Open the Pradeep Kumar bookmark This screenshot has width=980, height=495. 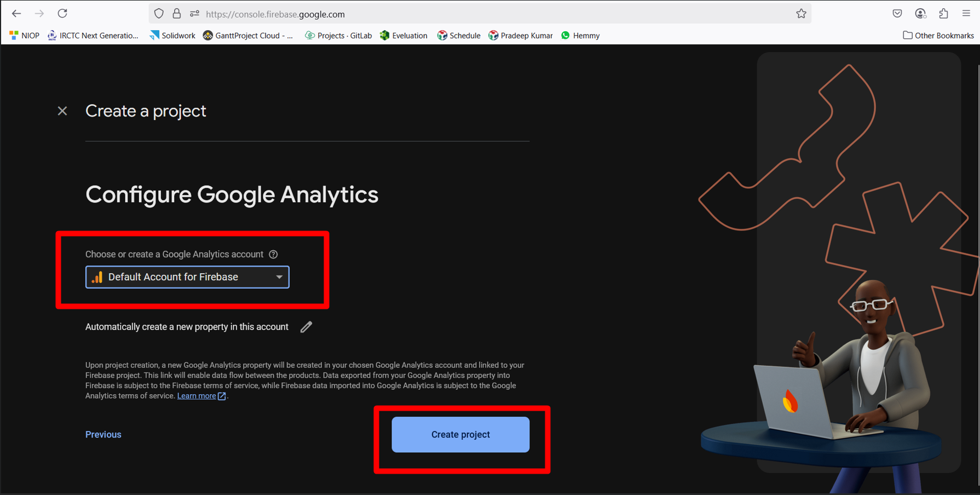click(x=521, y=36)
